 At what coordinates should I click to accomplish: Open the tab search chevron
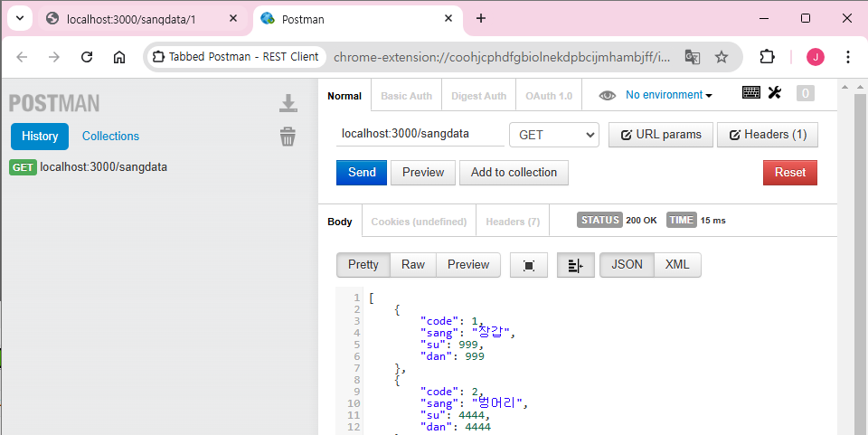pos(20,18)
